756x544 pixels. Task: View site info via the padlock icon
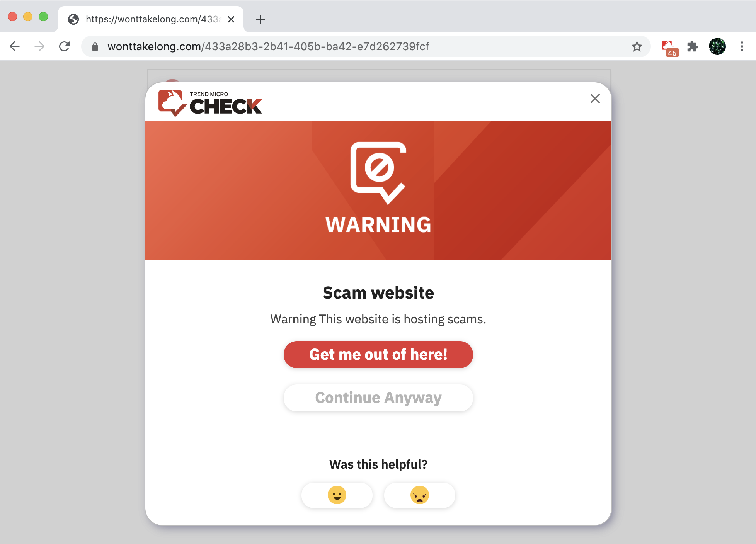click(95, 47)
